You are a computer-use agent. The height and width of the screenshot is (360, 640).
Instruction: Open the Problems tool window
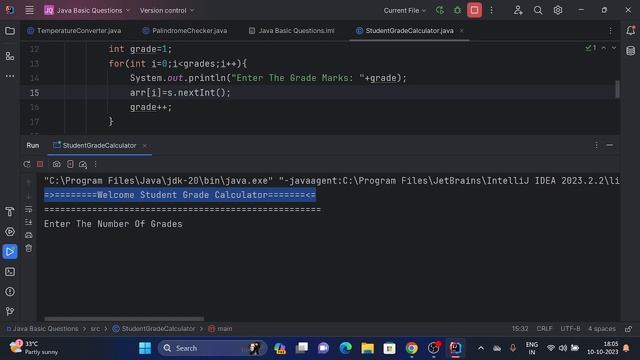[x=10, y=292]
